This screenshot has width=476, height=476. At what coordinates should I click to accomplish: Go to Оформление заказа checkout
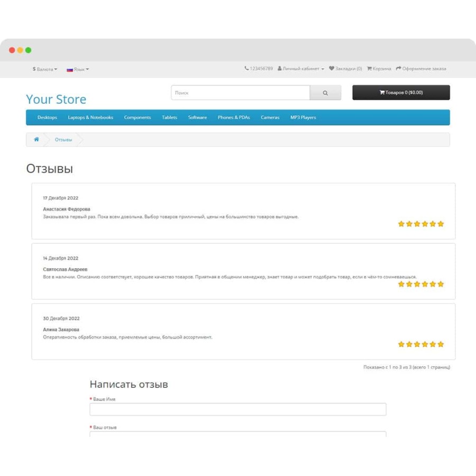point(421,69)
